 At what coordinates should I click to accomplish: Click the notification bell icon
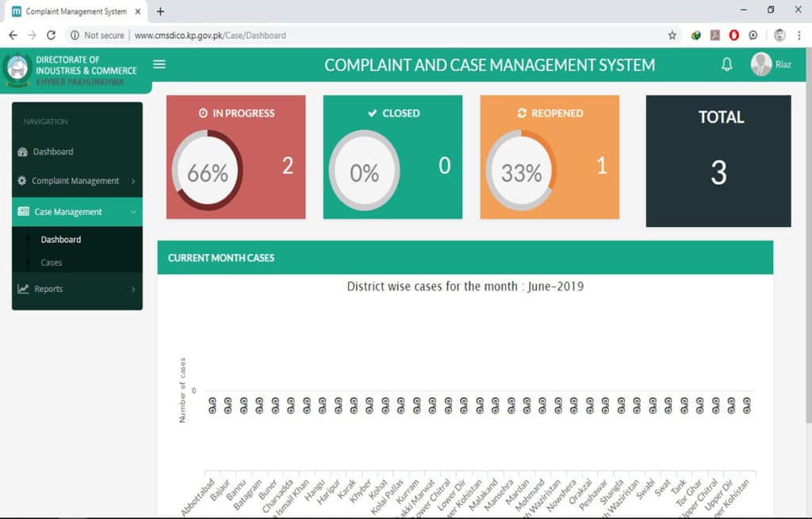coord(726,65)
